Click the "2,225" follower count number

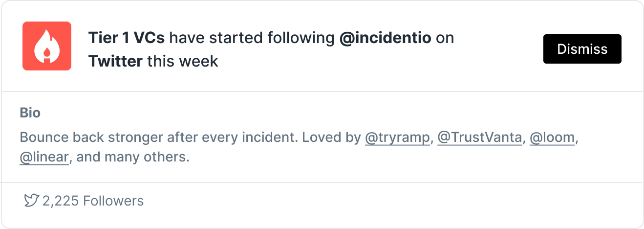coord(61,201)
